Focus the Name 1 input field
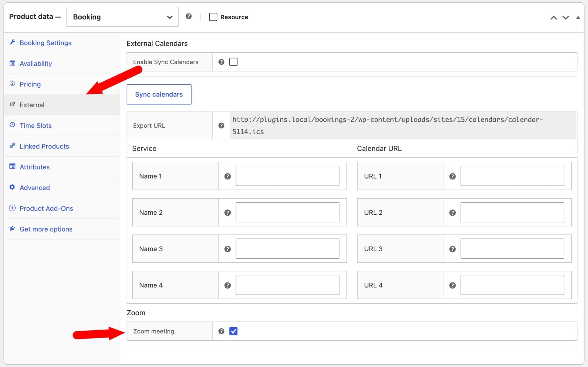 click(x=287, y=176)
